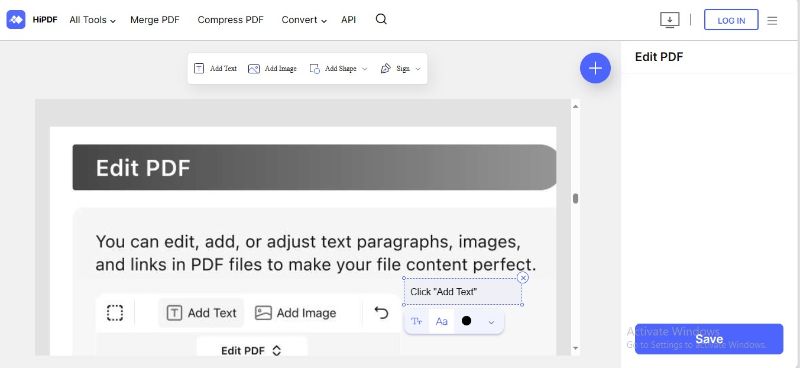Viewport: 800px width, 368px height.
Task: Go to Compress PDF
Action: [230, 20]
